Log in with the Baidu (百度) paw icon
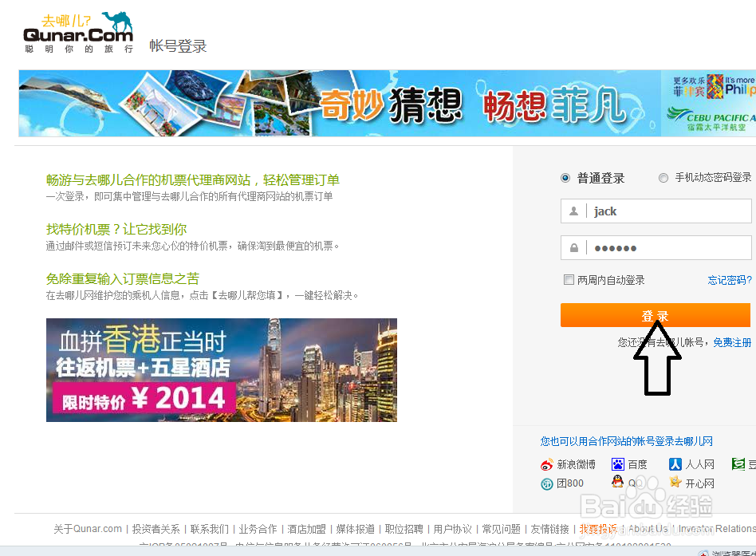 click(x=617, y=464)
